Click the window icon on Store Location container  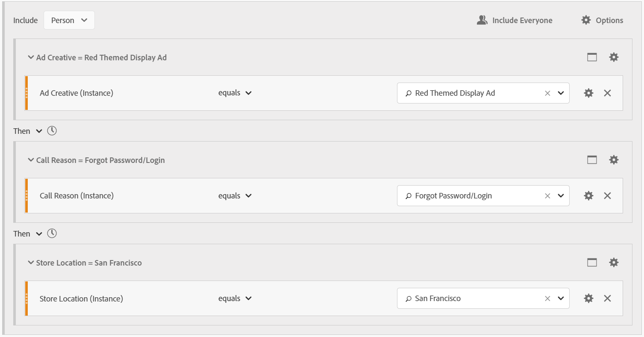tap(592, 263)
